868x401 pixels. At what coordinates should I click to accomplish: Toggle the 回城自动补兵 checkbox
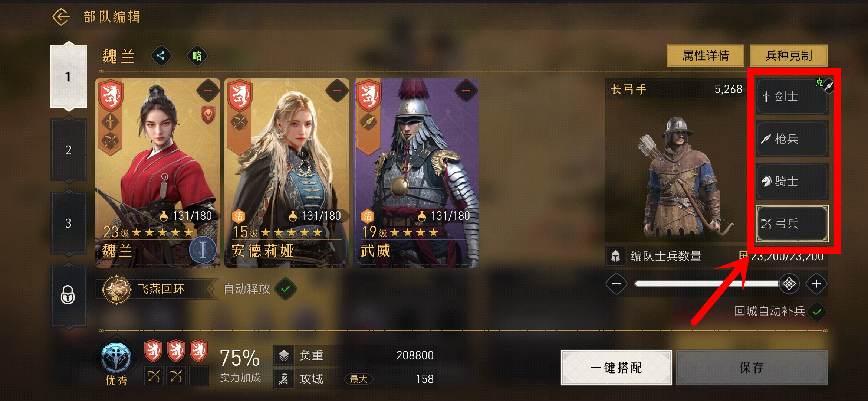coord(817,312)
